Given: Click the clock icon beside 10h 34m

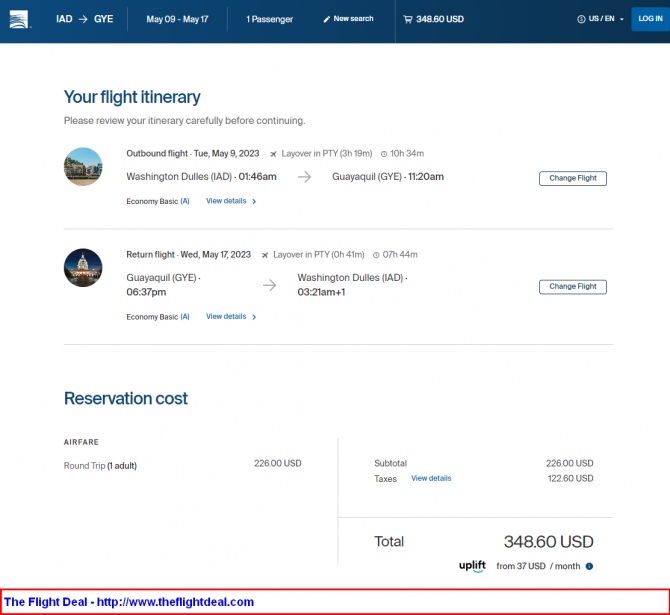Looking at the screenshot, I should 384,154.
